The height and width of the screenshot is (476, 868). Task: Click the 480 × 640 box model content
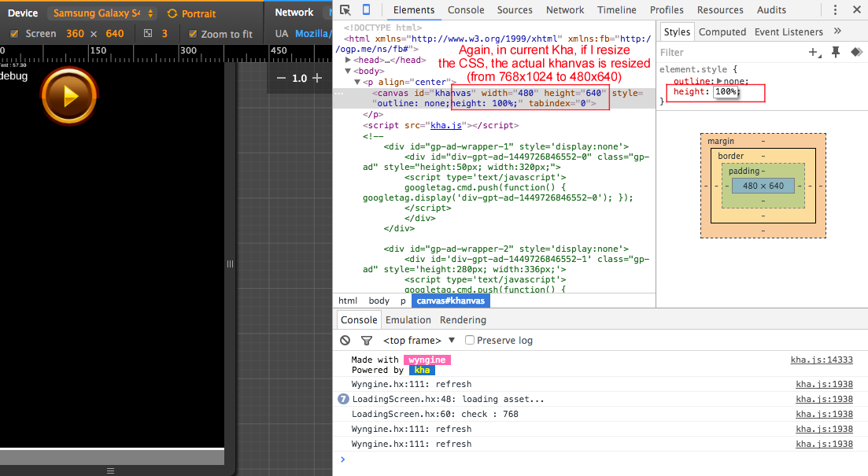point(763,186)
